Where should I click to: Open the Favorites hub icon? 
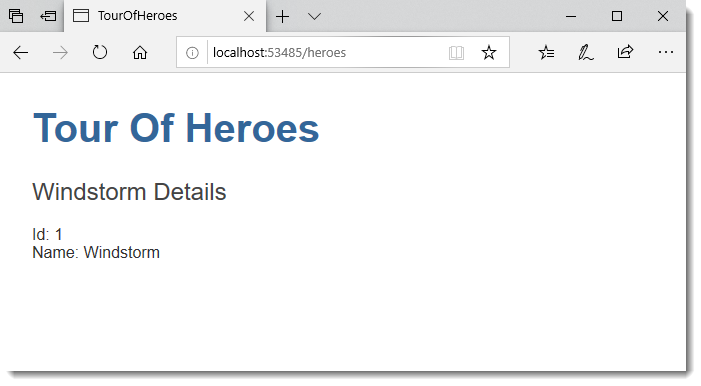546,52
